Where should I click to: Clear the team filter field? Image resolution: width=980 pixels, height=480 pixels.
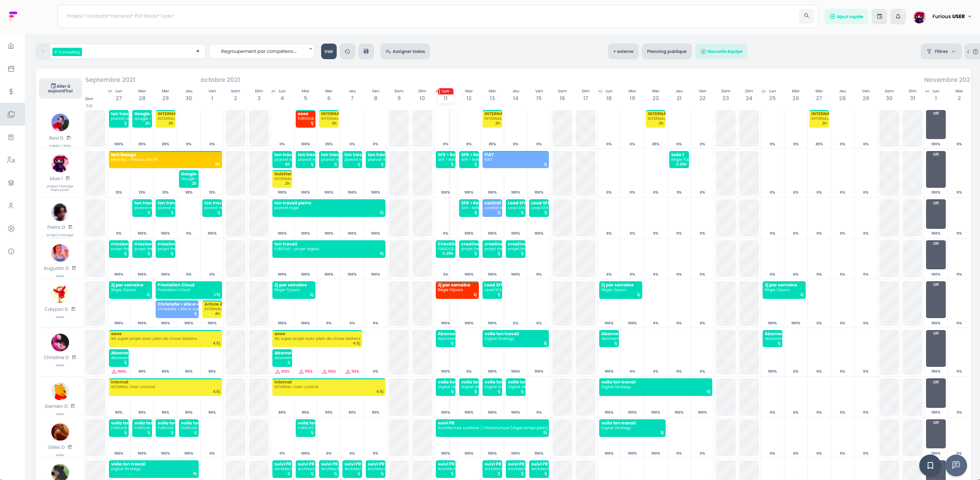click(x=198, y=51)
